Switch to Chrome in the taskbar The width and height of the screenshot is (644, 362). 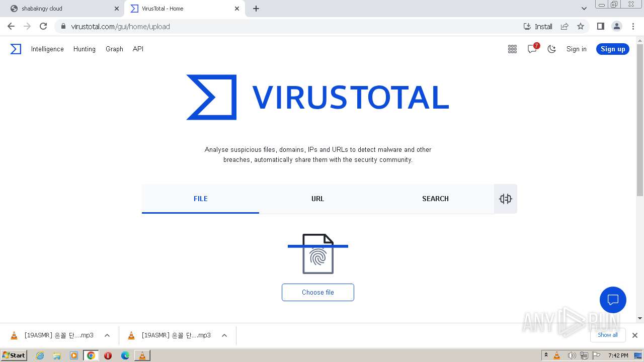coord(91,355)
